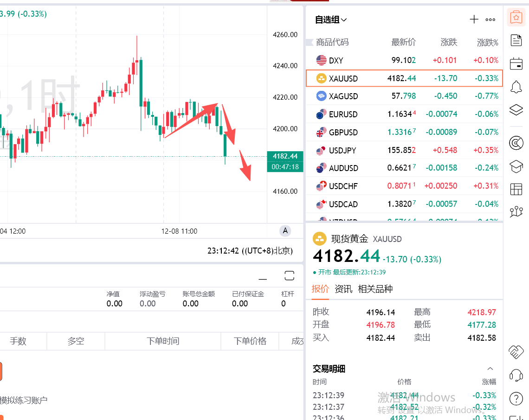Click the 多空 column header
The image size is (529, 420).
tap(76, 341)
